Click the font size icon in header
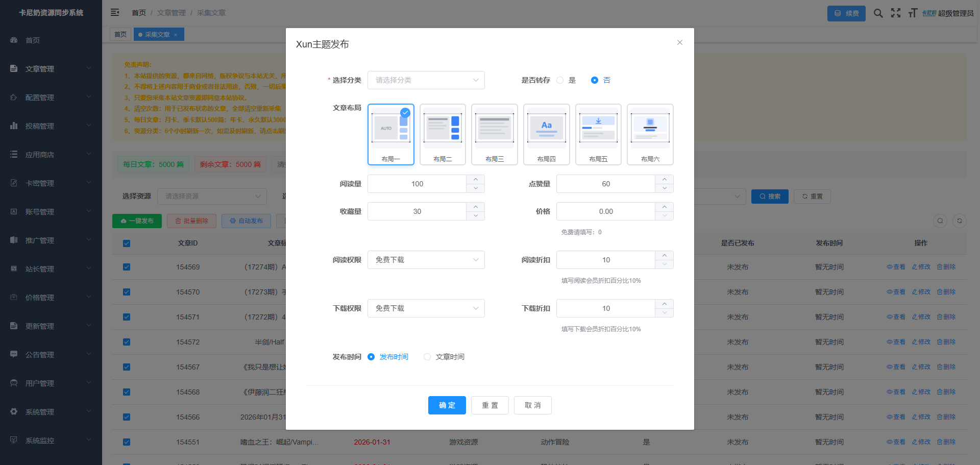The image size is (980, 465). [913, 13]
